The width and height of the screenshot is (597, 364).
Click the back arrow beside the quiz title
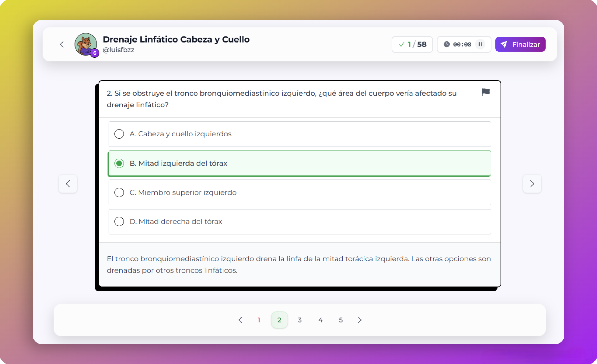click(x=62, y=44)
